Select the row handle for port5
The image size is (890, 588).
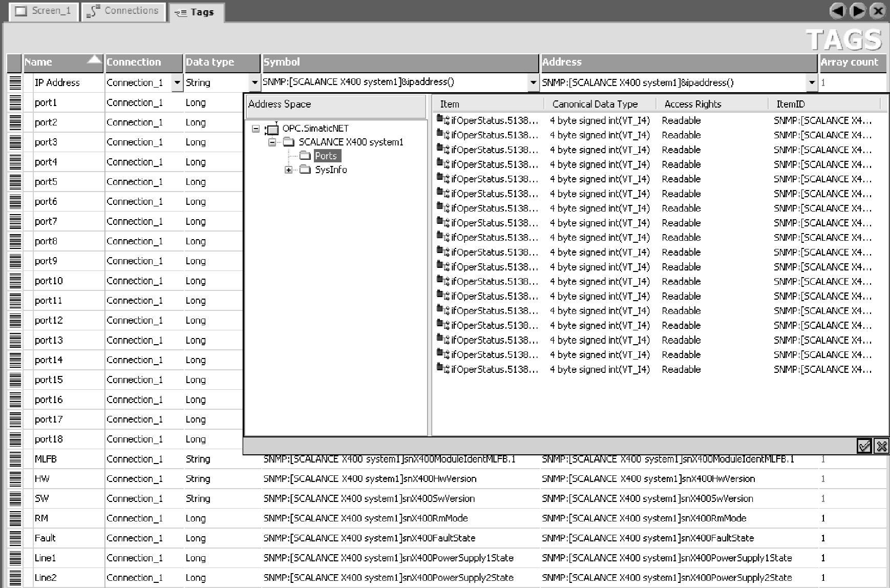[x=15, y=182]
